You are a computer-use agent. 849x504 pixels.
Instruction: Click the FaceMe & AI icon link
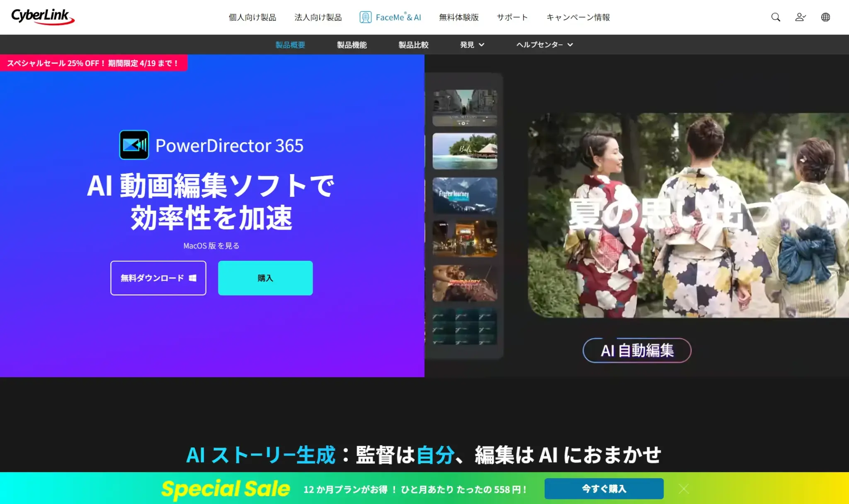click(365, 17)
